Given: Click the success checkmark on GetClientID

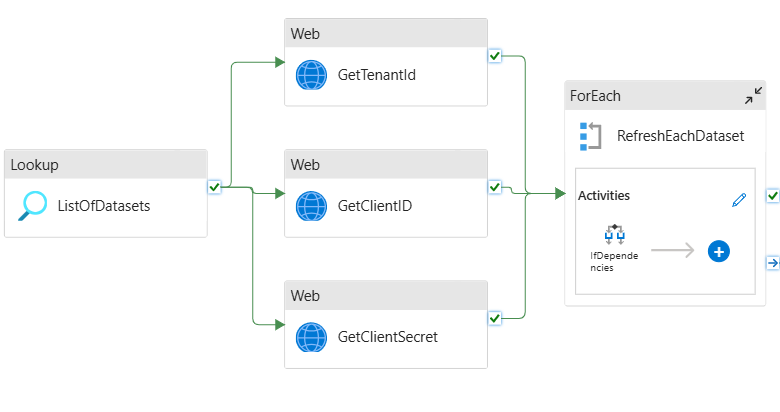Looking at the screenshot, I should click(494, 186).
